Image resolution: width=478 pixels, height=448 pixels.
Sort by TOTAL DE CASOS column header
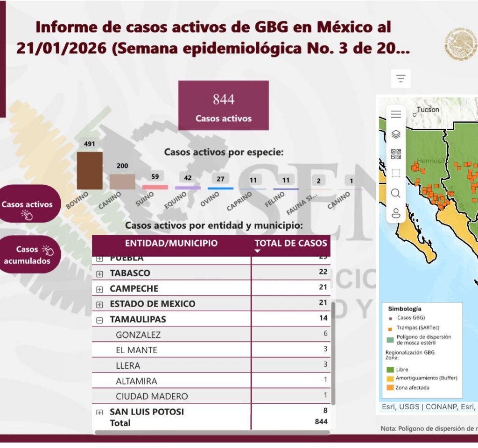[290, 243]
